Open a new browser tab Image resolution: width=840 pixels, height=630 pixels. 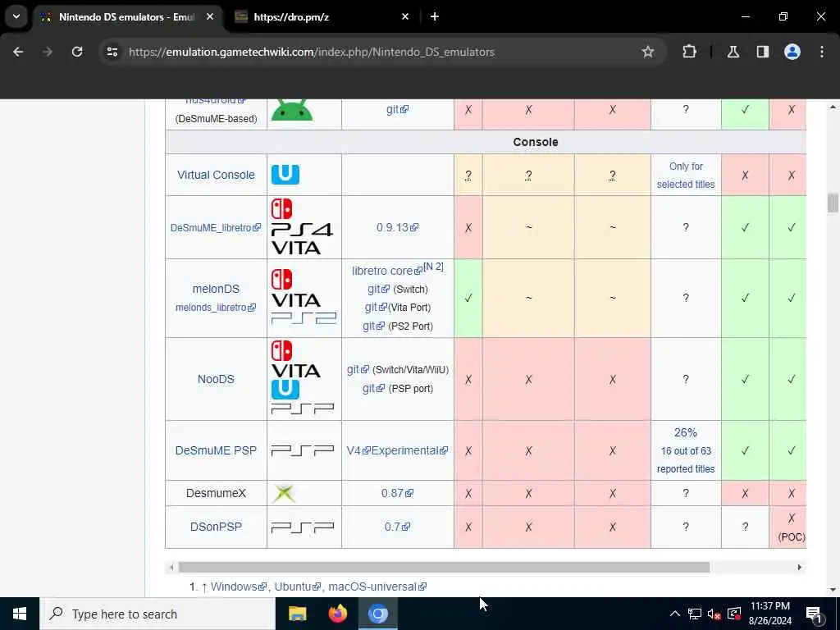click(435, 16)
